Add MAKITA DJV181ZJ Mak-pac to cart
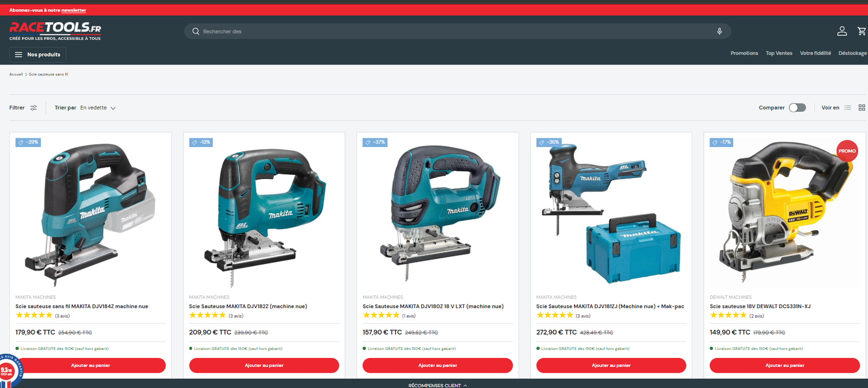 [x=611, y=365]
